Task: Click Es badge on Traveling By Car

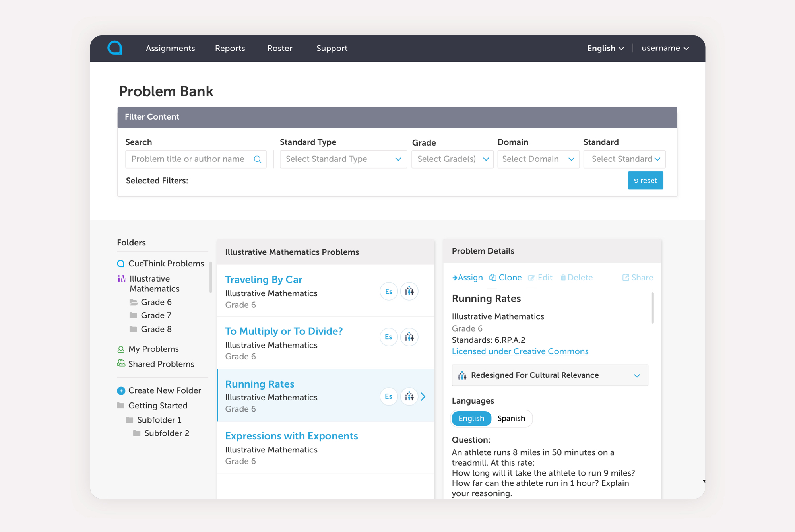Action: click(388, 291)
